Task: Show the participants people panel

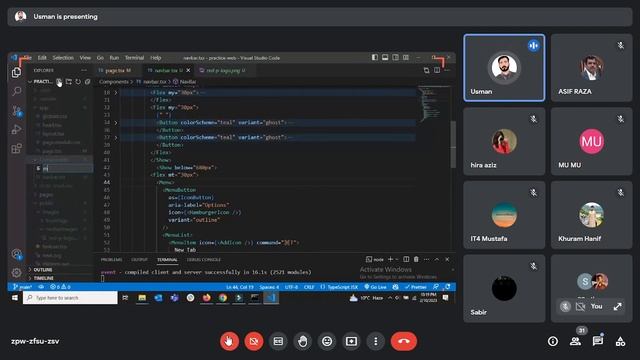Action: tap(575, 341)
